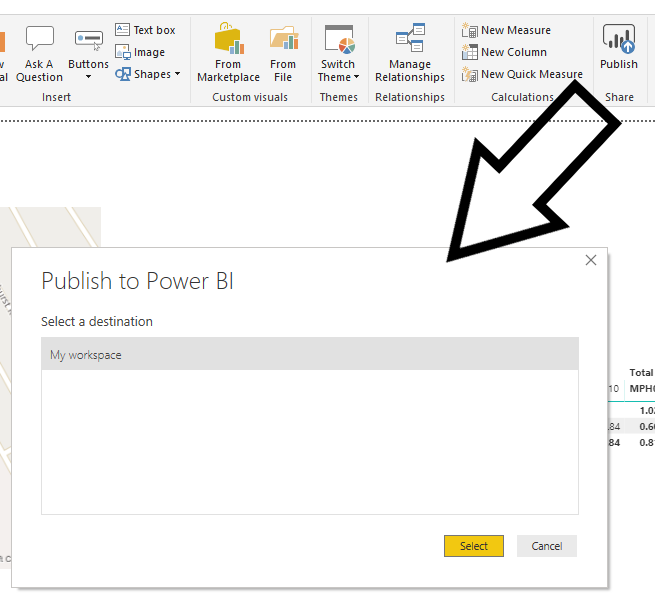Image resolution: width=655 pixels, height=603 pixels.
Task: Click the Ask A Question speech bubble icon
Action: point(39,38)
